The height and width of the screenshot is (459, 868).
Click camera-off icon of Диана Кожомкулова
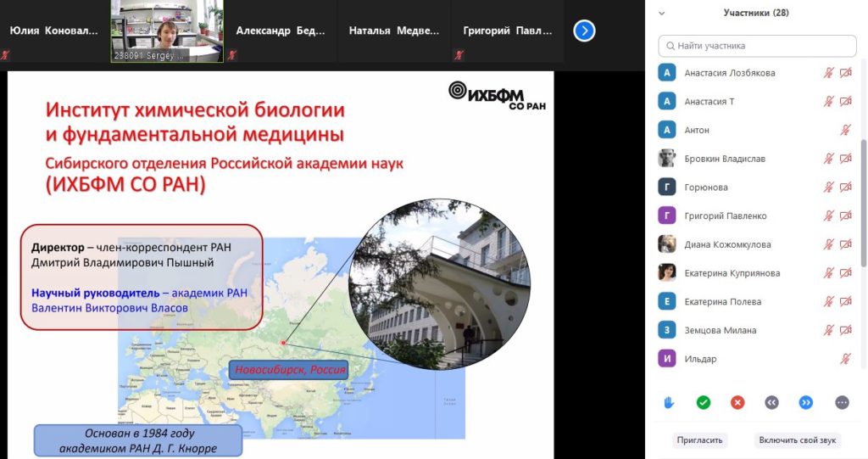tap(846, 243)
